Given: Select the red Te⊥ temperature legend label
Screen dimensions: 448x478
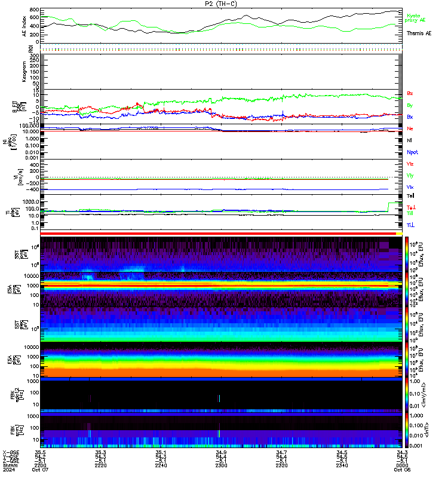Looking at the screenshot, I should click(x=411, y=207).
